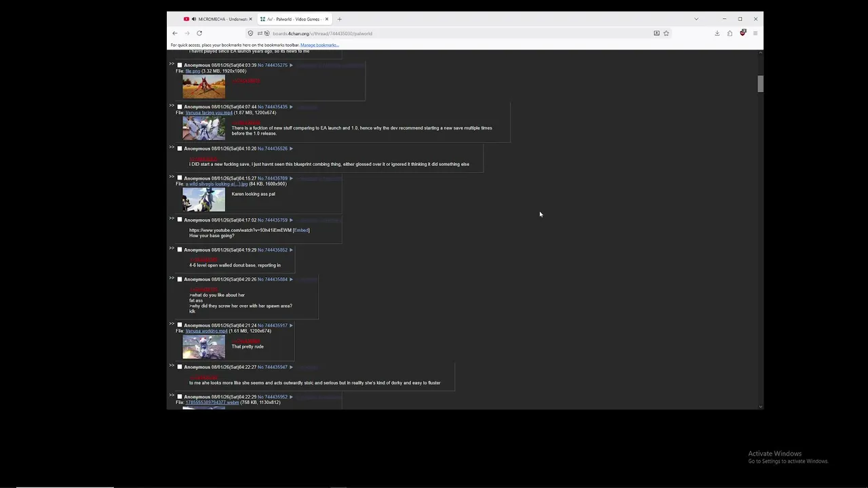The image size is (868, 488).
Task: Bookmark this page with the star icon
Action: click(x=667, y=33)
